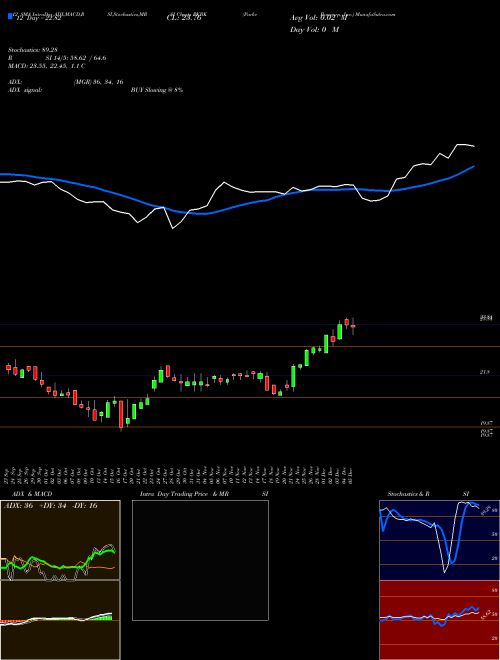
Task: Click the blue 12 Day SMA legend square
Action: click(10, 16)
